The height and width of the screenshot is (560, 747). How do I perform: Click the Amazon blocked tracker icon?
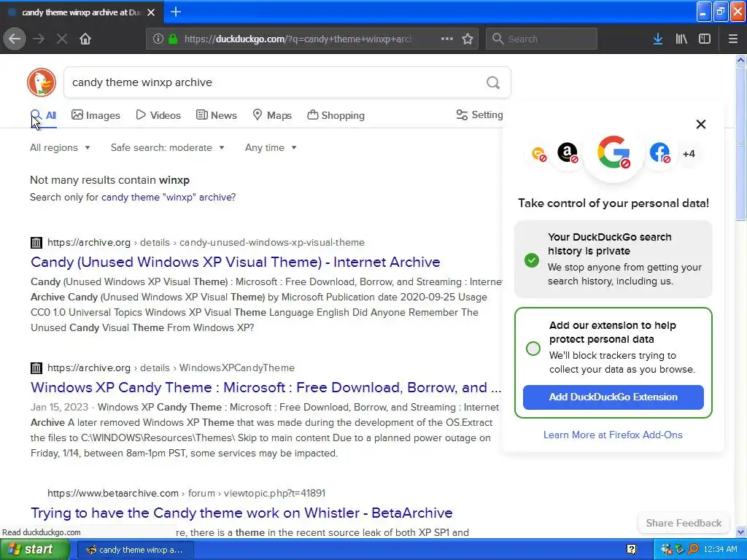(568, 153)
